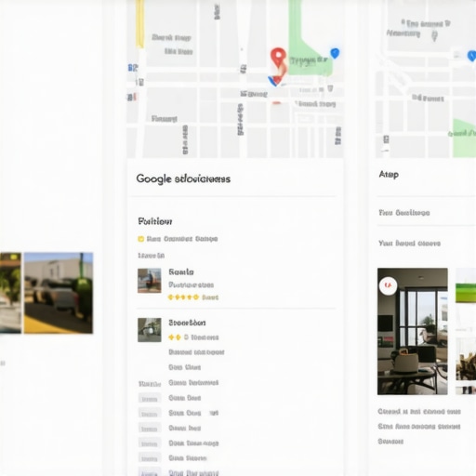Open the second listing's thumbnail with two stars

(x=150, y=330)
